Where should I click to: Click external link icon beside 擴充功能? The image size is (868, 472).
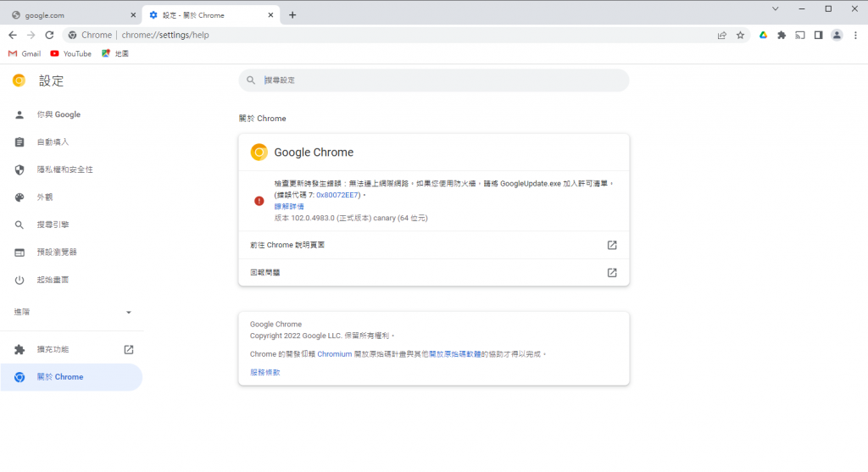pos(129,350)
